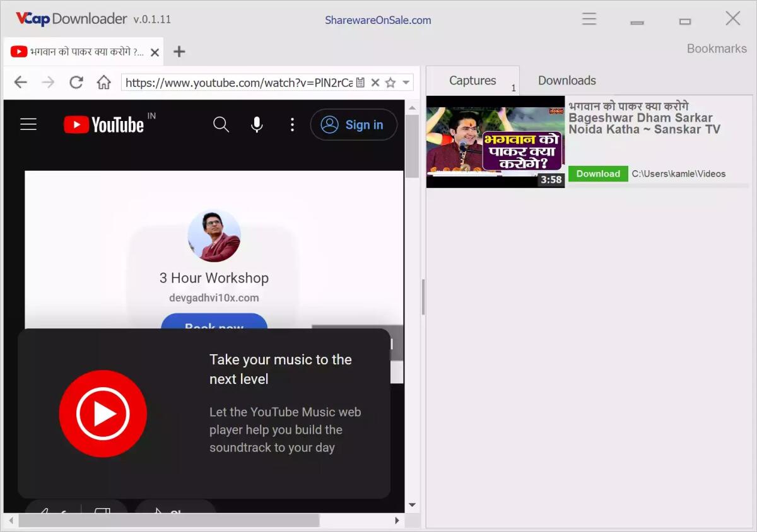757x532 pixels.
Task: Click the horizontal scrollbar of the browser
Action: [168, 521]
